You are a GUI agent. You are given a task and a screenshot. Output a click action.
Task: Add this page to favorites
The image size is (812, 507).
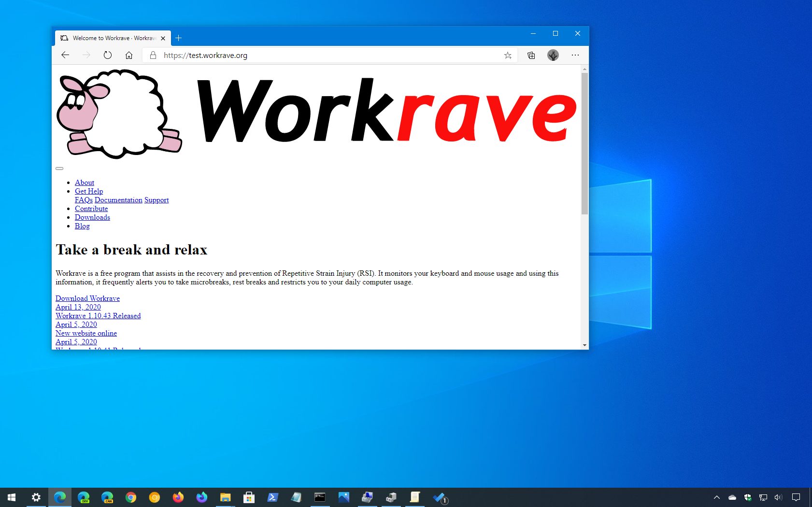(508, 55)
